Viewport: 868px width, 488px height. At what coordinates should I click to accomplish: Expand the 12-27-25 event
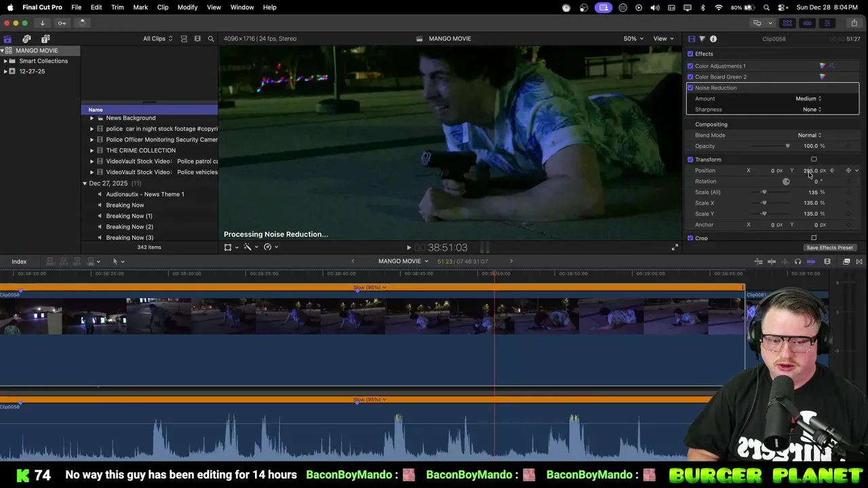click(x=5, y=71)
